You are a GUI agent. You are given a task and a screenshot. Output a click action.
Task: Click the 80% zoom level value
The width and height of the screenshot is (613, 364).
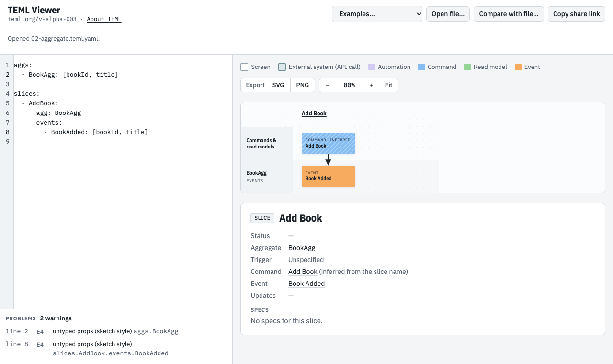click(x=350, y=85)
